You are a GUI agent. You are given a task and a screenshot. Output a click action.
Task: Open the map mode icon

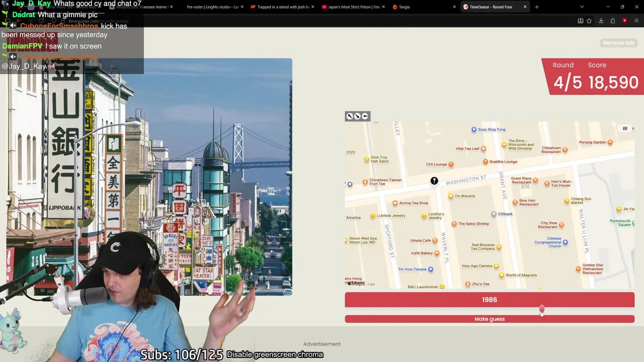tap(625, 129)
